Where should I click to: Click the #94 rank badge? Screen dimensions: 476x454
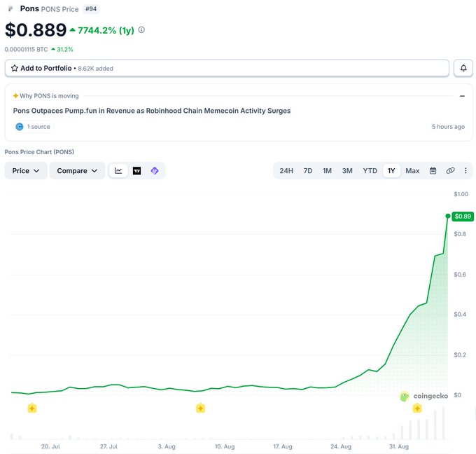pyautogui.click(x=91, y=9)
